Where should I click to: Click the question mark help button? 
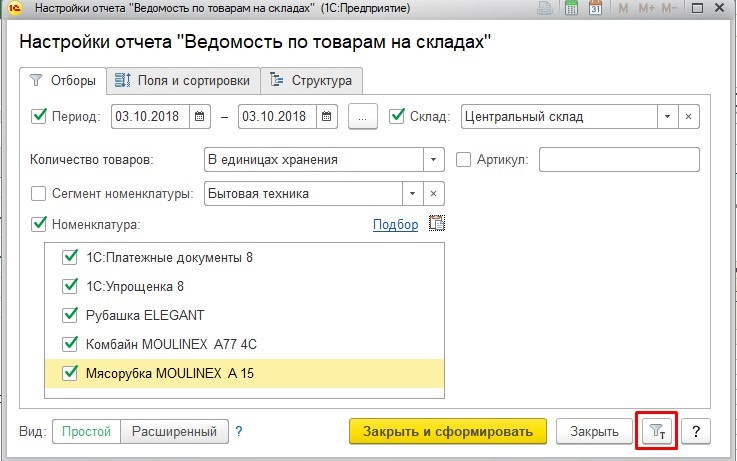coord(695,432)
